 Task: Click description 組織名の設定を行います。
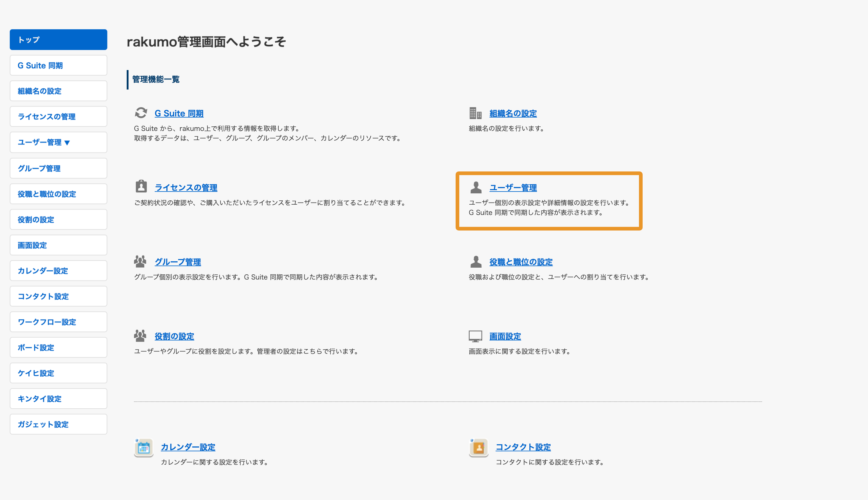(506, 129)
